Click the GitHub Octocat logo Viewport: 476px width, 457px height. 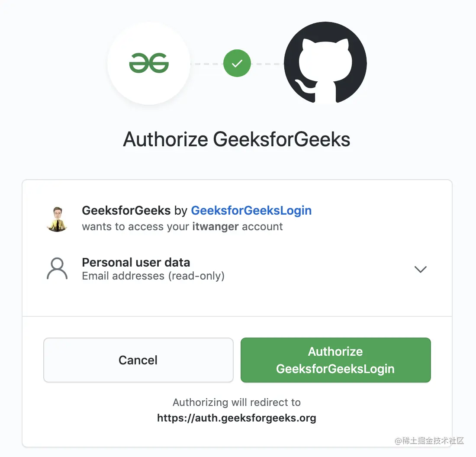tap(325, 63)
